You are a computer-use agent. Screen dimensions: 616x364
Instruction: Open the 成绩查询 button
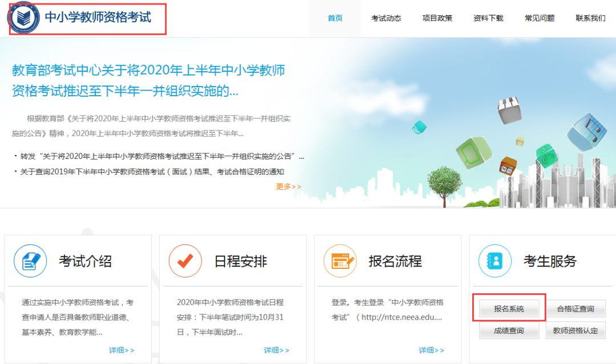(x=509, y=330)
